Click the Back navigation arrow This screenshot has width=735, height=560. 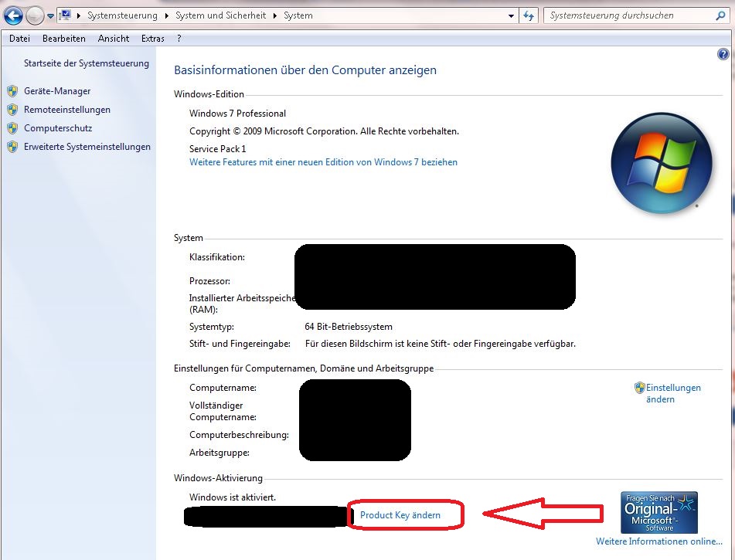(x=13, y=16)
